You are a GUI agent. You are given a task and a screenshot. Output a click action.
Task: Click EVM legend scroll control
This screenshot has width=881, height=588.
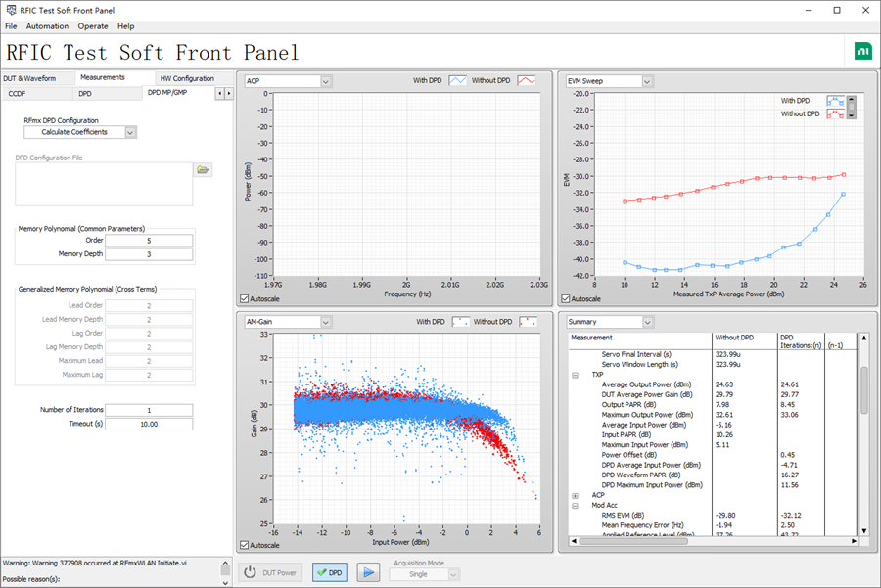click(852, 107)
